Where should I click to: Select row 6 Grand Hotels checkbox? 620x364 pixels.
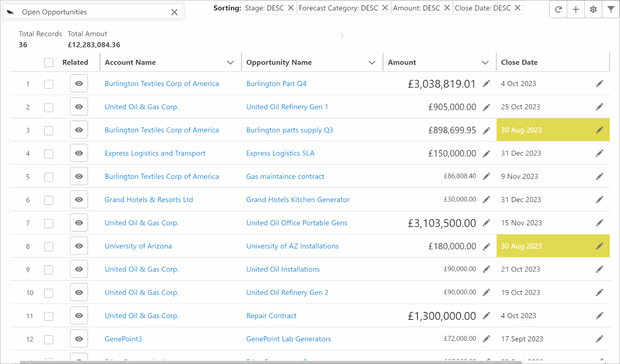(x=49, y=200)
